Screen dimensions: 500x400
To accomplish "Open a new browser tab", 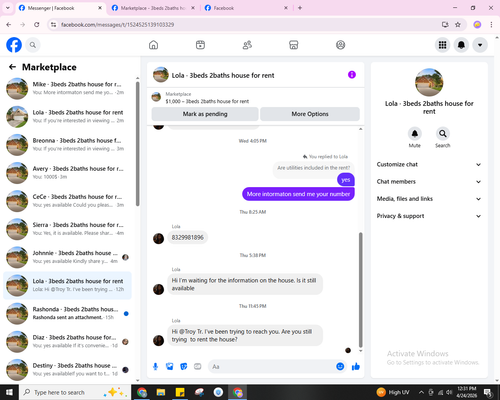I will click(300, 8).
